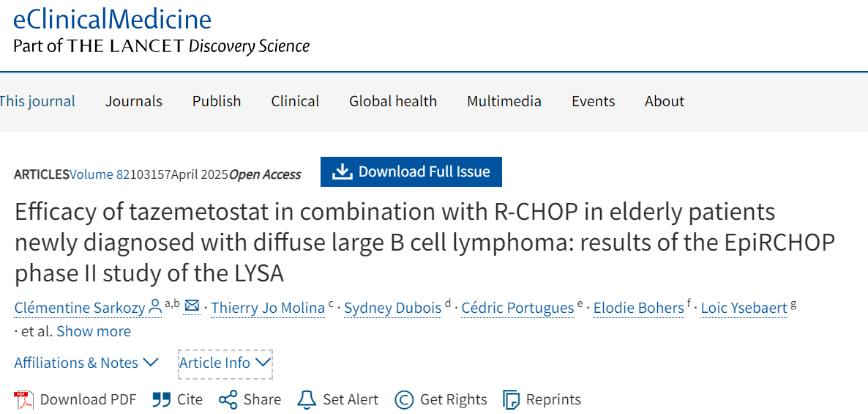Image resolution: width=868 pixels, height=414 pixels.
Task: Open the Global health menu
Action: 393,101
